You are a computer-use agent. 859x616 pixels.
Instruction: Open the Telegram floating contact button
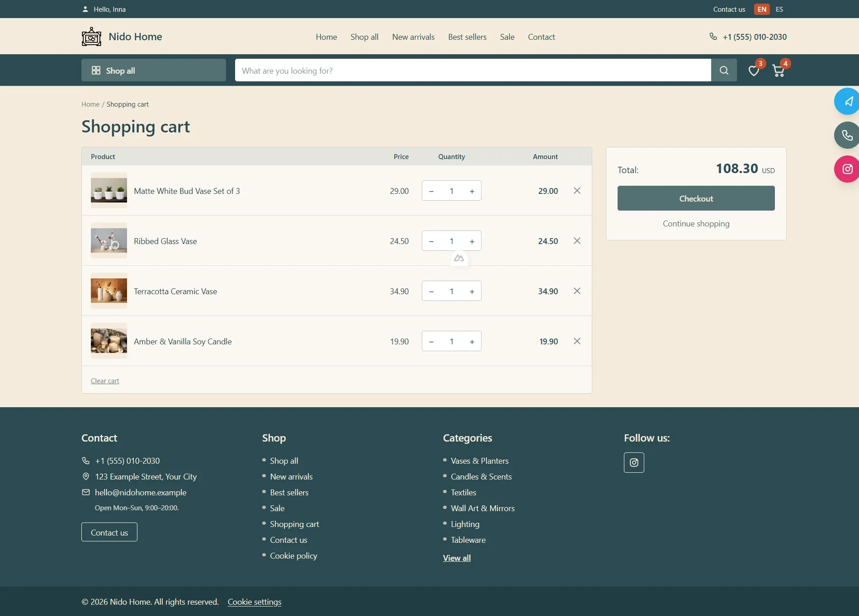coord(847,101)
